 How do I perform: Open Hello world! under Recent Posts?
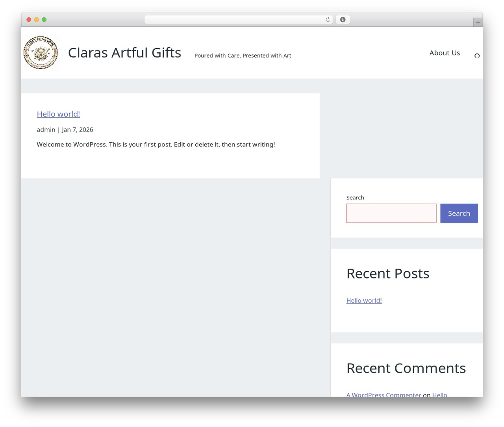pyautogui.click(x=364, y=301)
